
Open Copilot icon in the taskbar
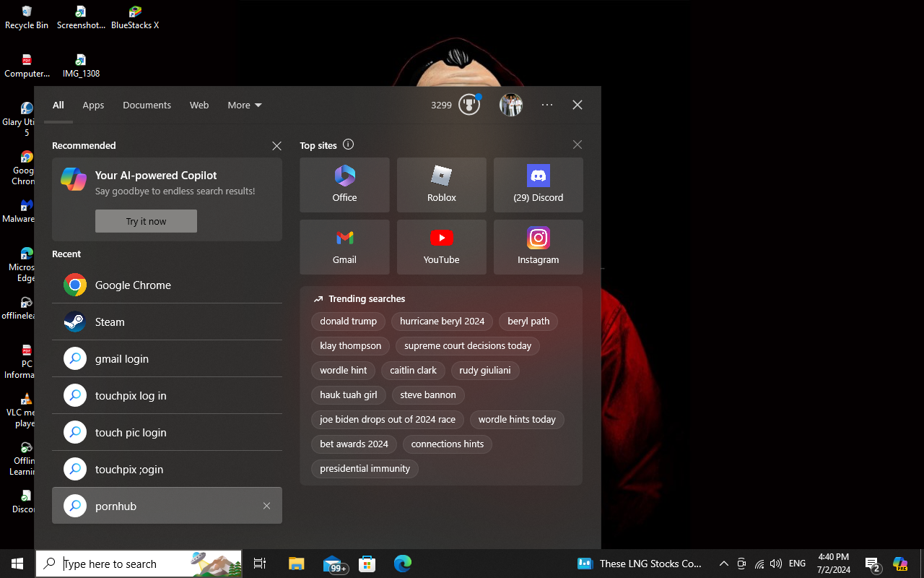tap(900, 564)
